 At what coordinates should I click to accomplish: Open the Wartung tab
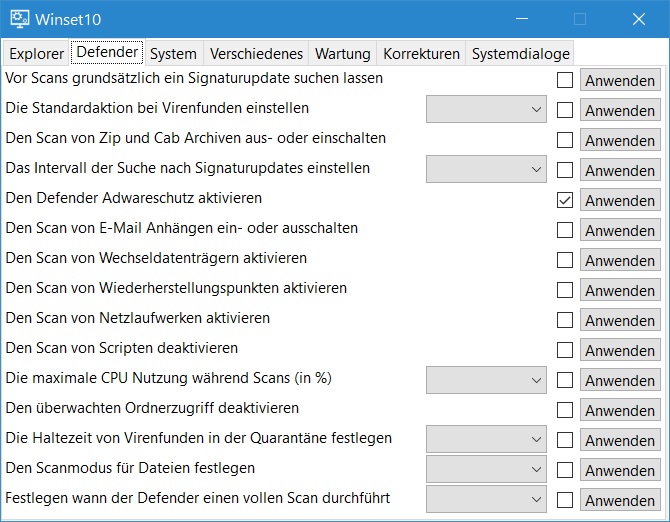(x=342, y=53)
